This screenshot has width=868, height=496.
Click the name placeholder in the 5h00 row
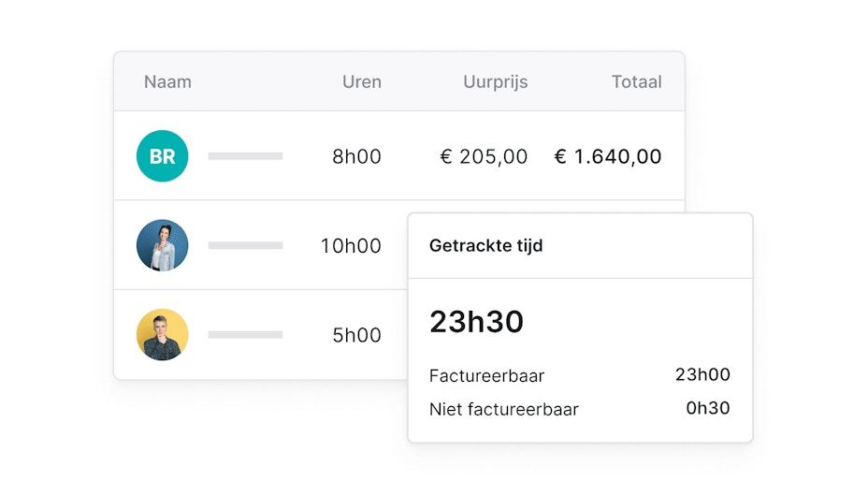245,334
